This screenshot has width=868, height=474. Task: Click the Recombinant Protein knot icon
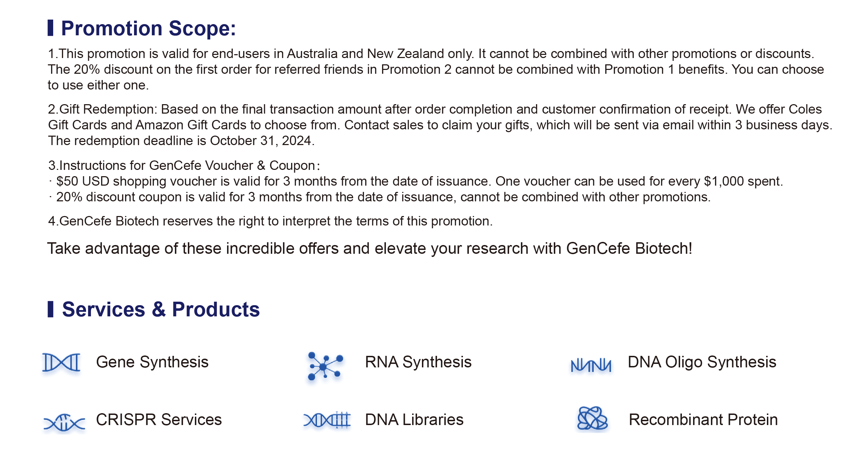(592, 418)
